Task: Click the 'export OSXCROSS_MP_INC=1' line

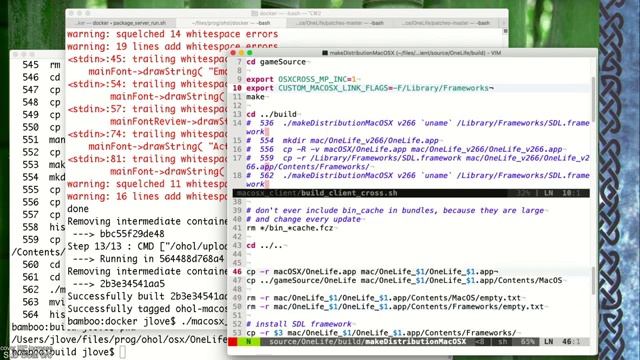Action: (x=301, y=79)
